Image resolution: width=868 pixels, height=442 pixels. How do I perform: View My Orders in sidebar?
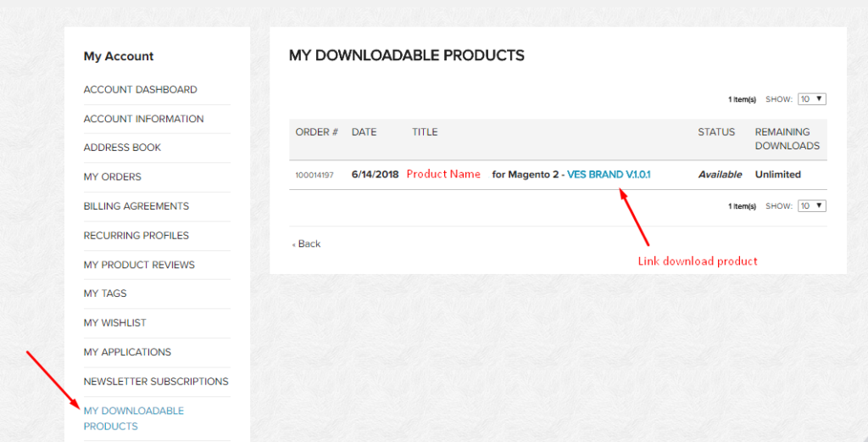[112, 177]
